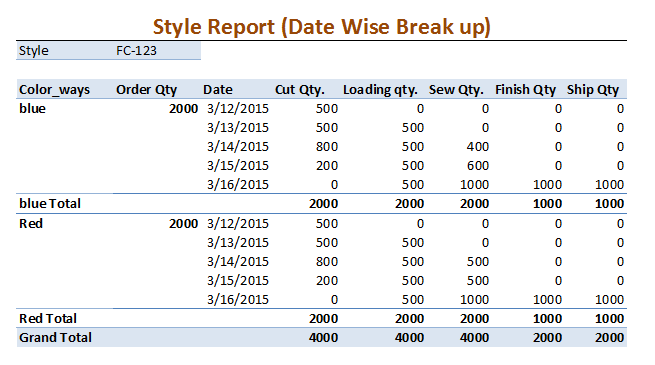655x365 pixels.
Task: Select the style value 'FC-123'
Action: click(x=136, y=51)
